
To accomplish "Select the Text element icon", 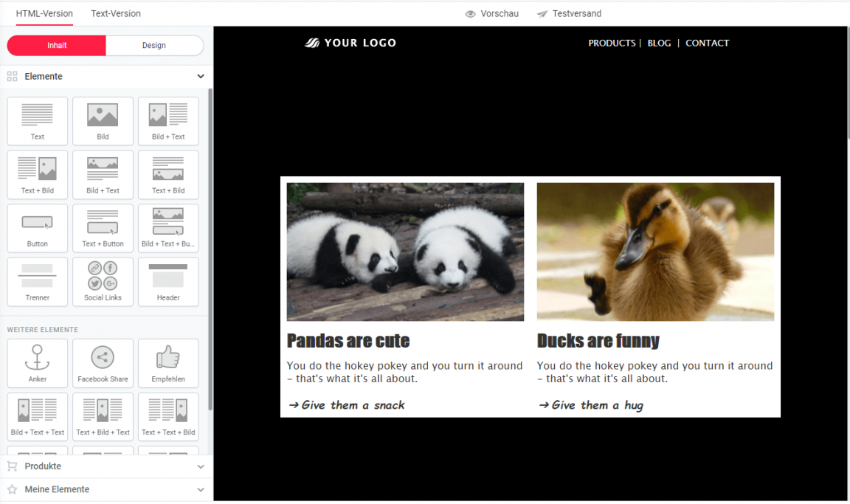I will tap(37, 120).
